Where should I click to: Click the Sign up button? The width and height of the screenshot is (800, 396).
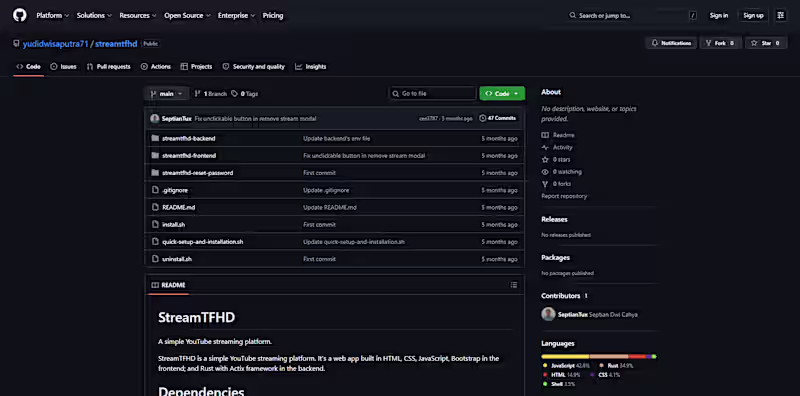753,15
